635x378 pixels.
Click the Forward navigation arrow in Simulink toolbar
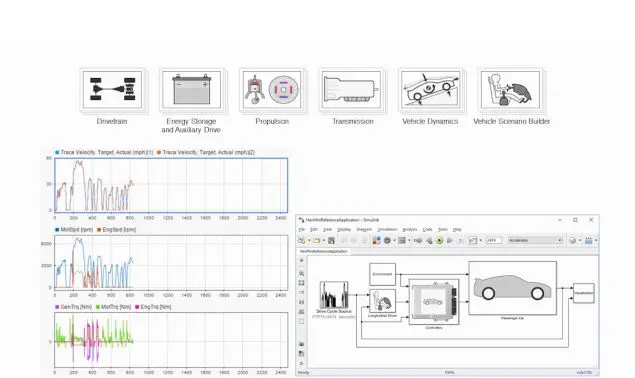tap(354, 240)
